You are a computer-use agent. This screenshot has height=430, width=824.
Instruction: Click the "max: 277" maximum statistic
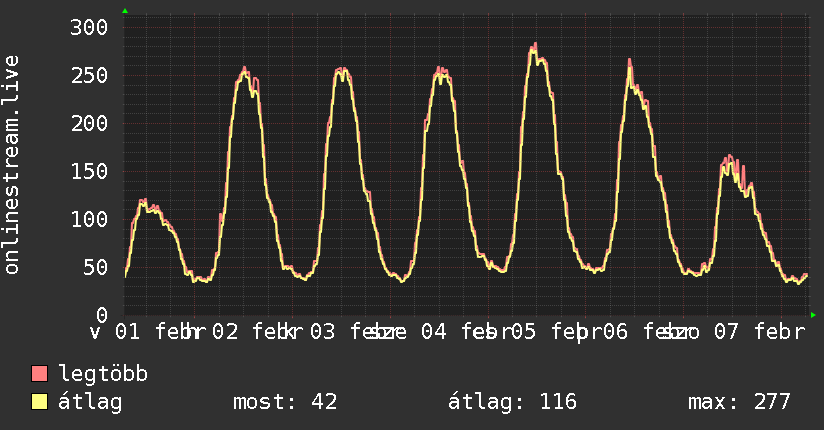click(x=739, y=402)
